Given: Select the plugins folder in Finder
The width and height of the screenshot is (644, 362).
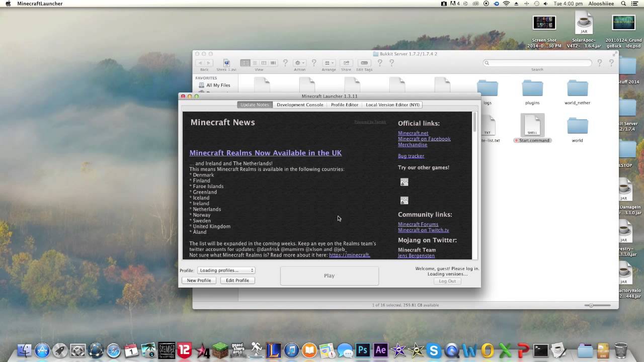Looking at the screenshot, I should [x=532, y=92].
